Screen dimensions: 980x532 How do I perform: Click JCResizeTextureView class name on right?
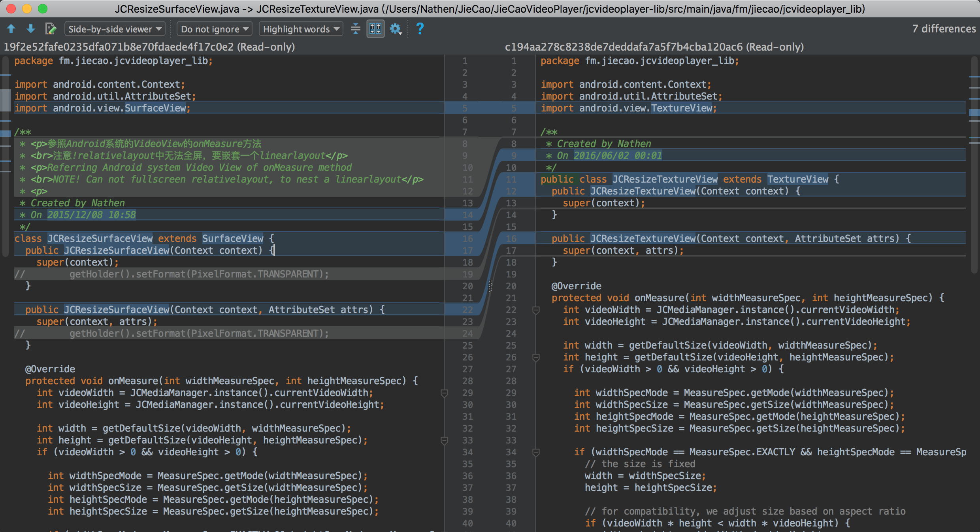[x=665, y=179]
